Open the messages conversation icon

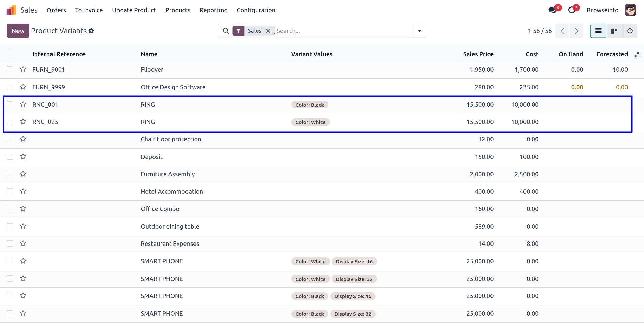[x=552, y=10]
